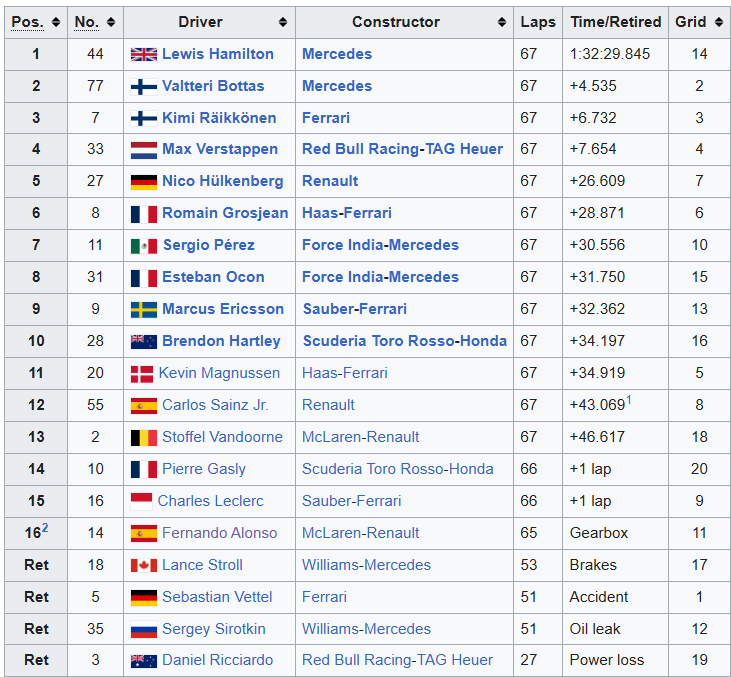The height and width of the screenshot is (677, 731).
Task: Click the UK flag beside Lewis Hamilton
Action: pyautogui.click(x=144, y=55)
